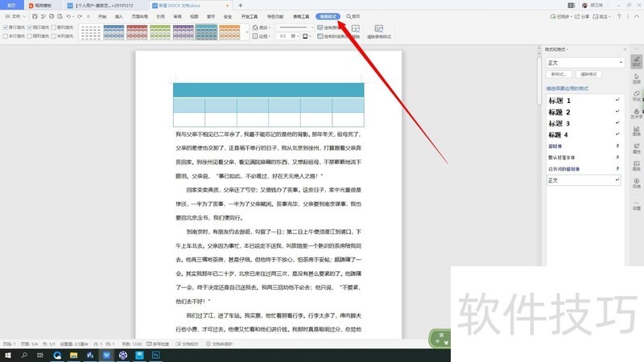Select the orange table style thumbnail
Screen dimensions: 644x362
[229, 32]
